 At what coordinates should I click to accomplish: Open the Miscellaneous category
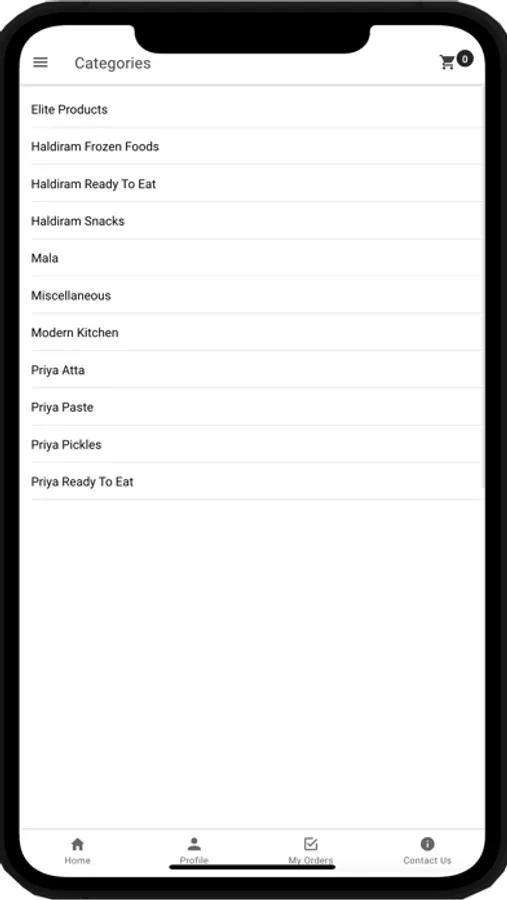pos(256,296)
